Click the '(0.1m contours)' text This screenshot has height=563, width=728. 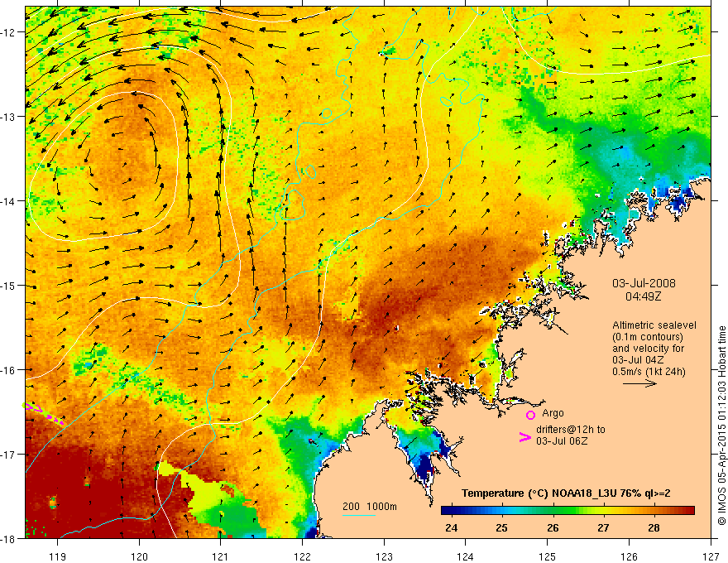(648, 337)
